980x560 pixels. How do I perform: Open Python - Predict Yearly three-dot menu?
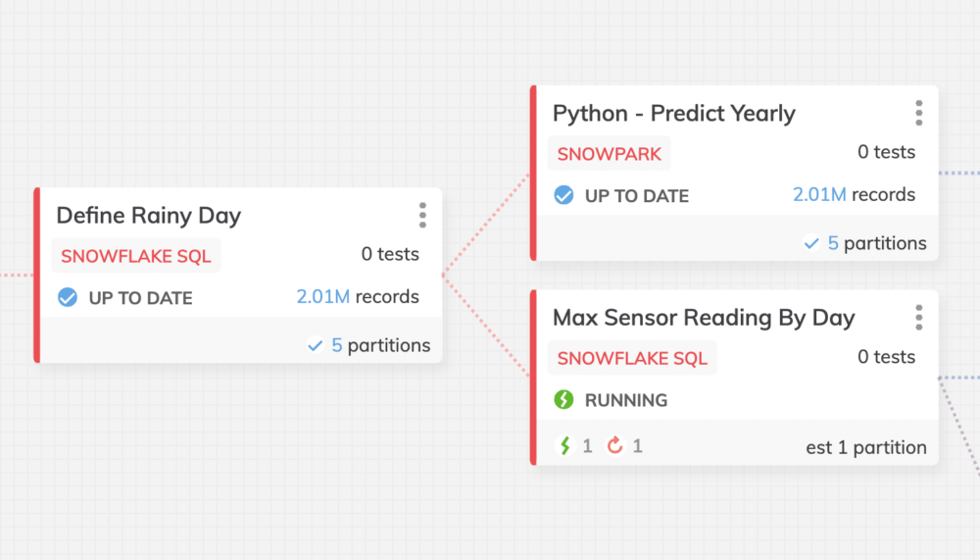click(919, 113)
